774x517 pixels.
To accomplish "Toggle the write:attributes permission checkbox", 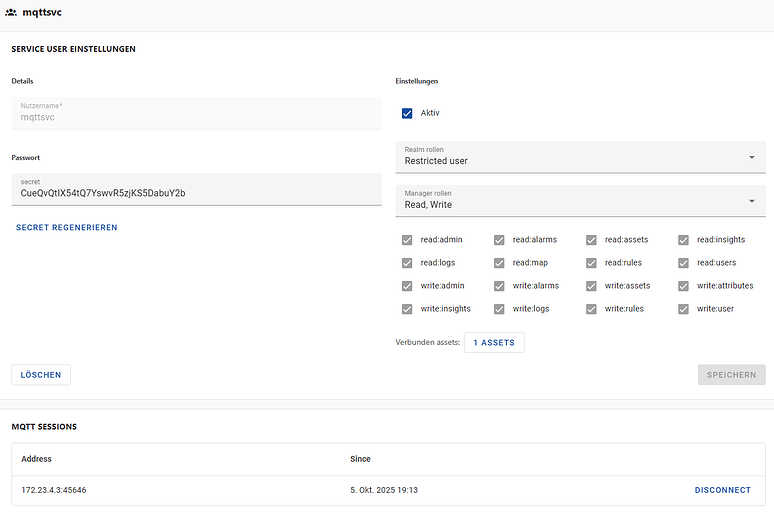I will (x=684, y=286).
